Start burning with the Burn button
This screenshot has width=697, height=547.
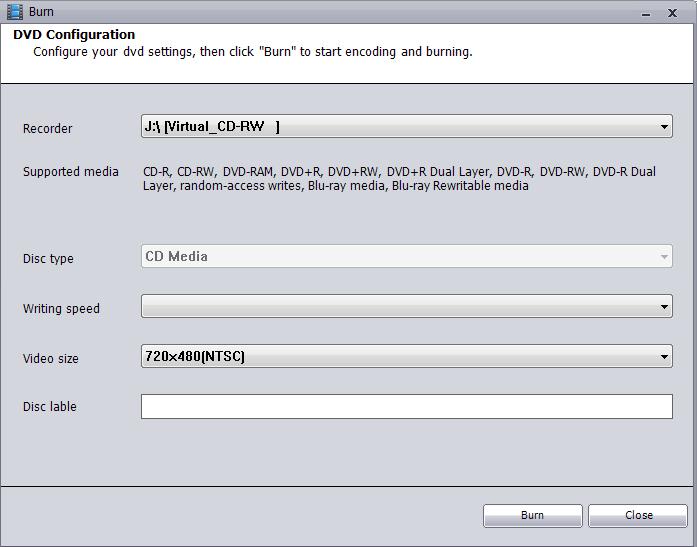click(x=533, y=515)
